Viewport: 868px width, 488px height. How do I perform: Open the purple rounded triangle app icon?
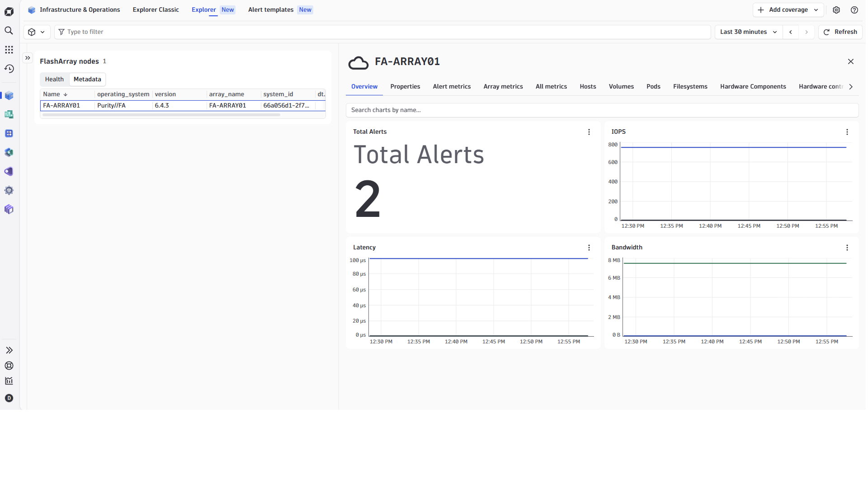[9, 172]
